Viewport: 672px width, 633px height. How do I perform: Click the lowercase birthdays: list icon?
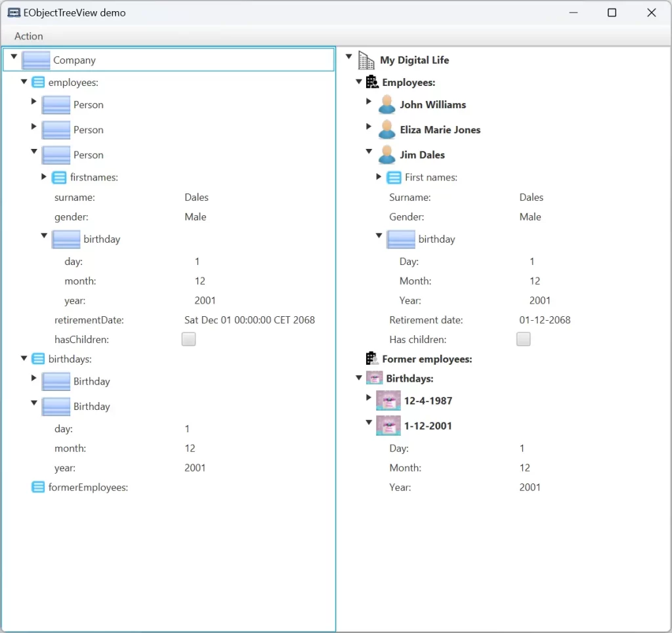click(x=38, y=359)
